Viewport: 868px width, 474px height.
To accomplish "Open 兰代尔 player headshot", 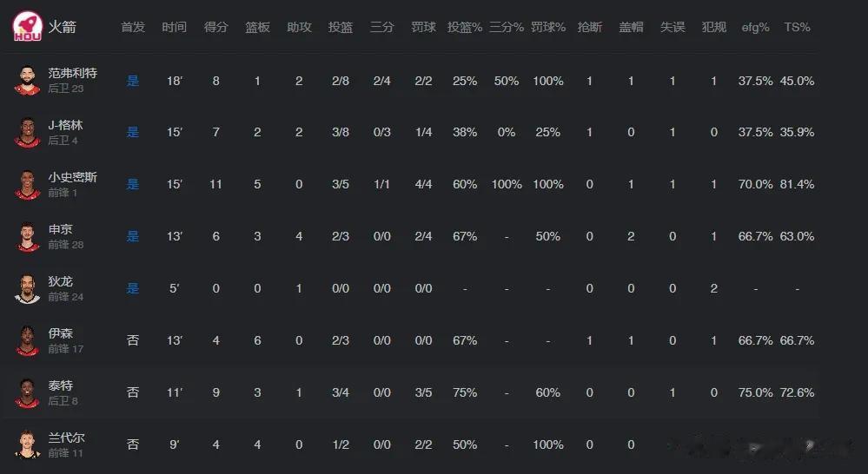I will [x=27, y=444].
